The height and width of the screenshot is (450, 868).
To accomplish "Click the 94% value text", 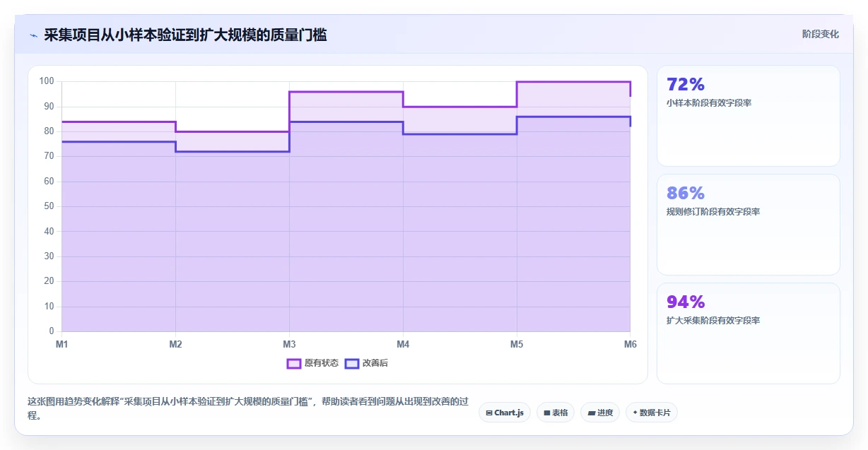I will [686, 302].
